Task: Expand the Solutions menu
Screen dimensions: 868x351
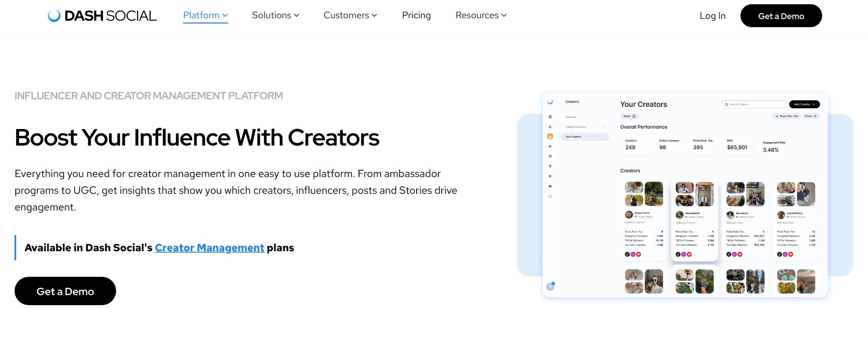Action: pos(275,15)
